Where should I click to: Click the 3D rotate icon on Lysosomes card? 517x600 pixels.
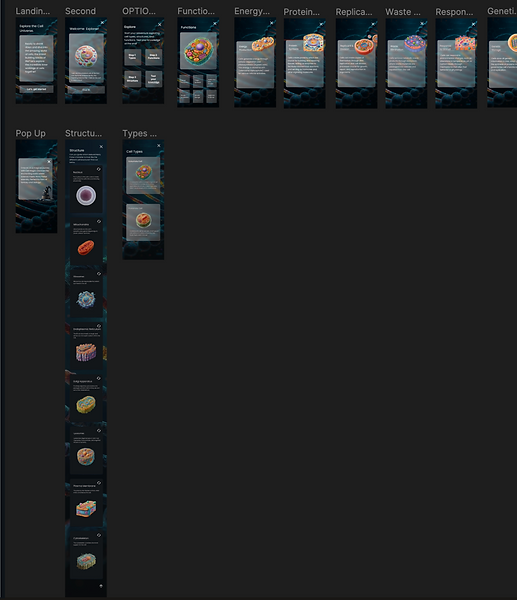[x=99, y=430]
